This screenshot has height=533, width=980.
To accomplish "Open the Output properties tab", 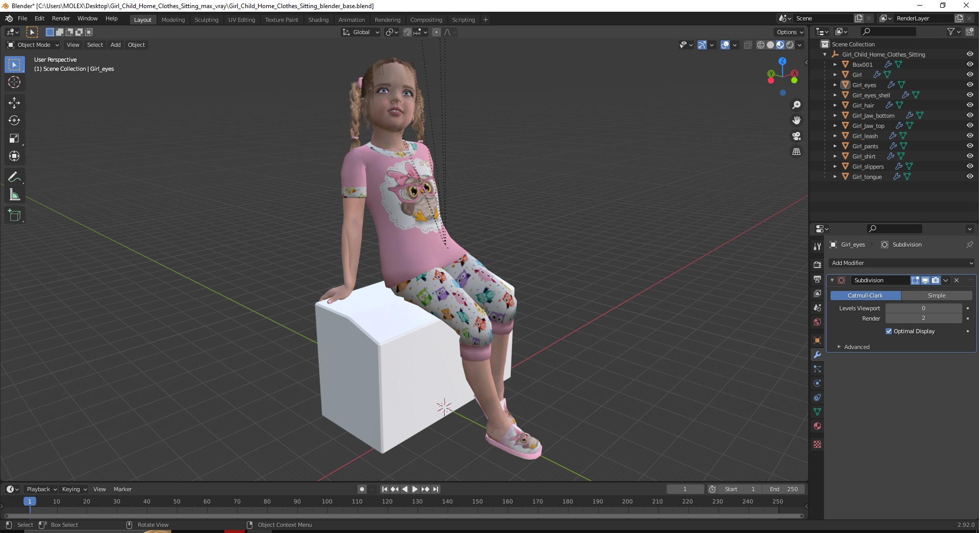I will click(x=817, y=279).
